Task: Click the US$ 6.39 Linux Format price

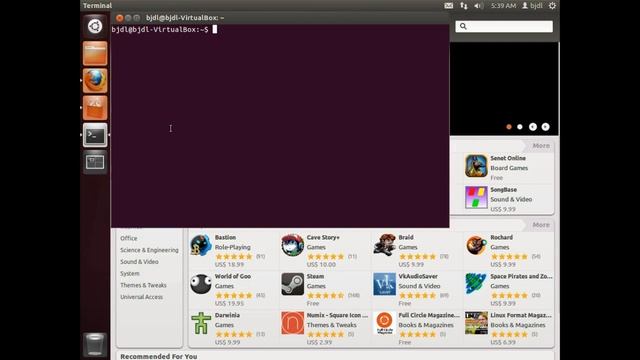Action: [503, 342]
